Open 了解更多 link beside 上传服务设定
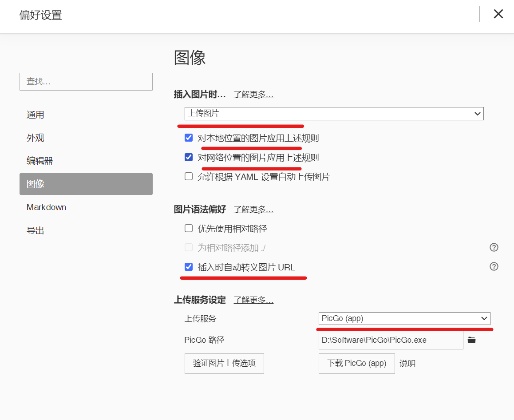Viewport: 514px width, 420px height. coord(253,300)
